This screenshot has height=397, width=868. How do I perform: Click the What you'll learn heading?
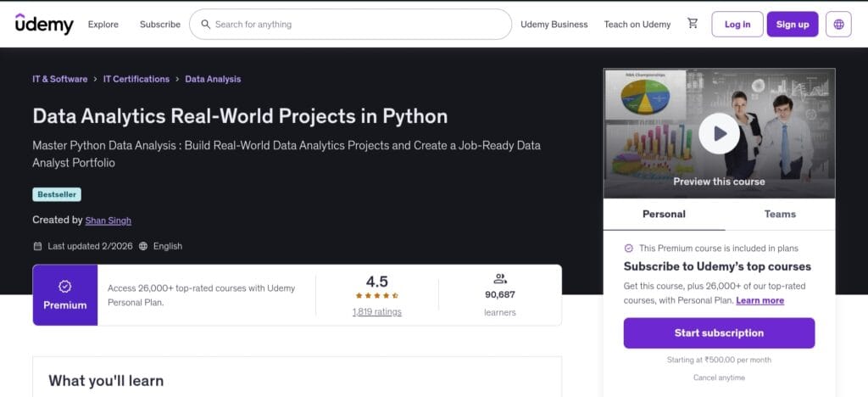point(106,381)
